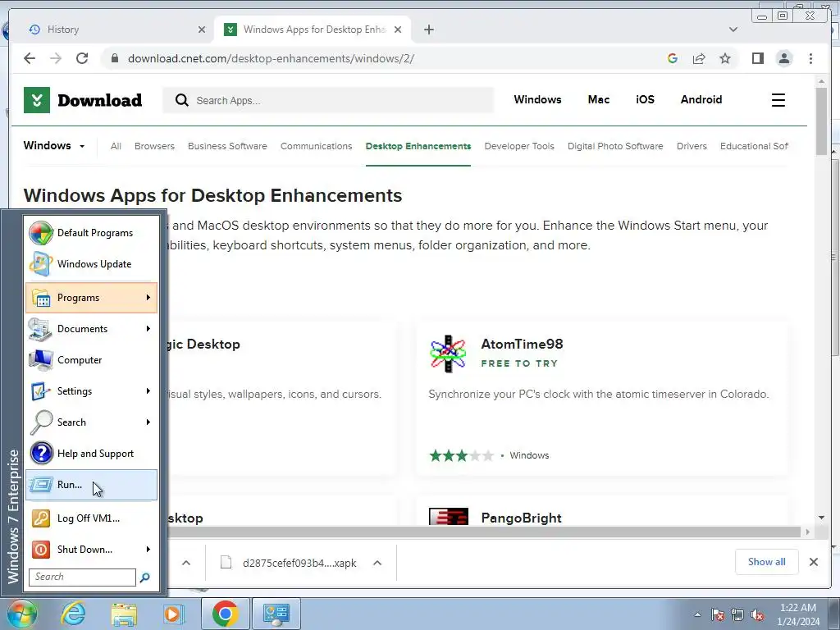Viewport: 840px width, 630px height.
Task: Select the Digital Photo Software category
Action: click(615, 146)
